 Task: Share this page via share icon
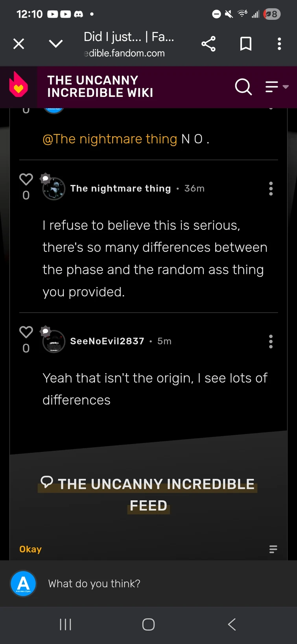[x=208, y=44]
